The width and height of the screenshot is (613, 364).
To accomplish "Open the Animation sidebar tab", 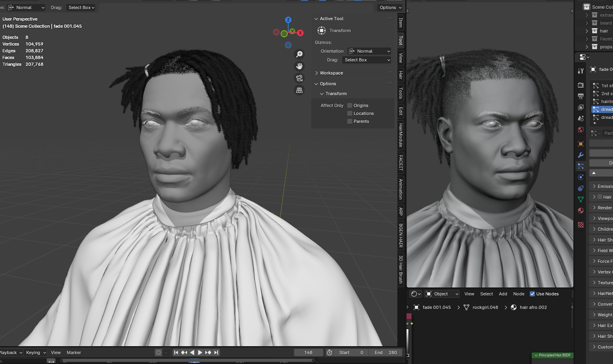I will click(401, 189).
